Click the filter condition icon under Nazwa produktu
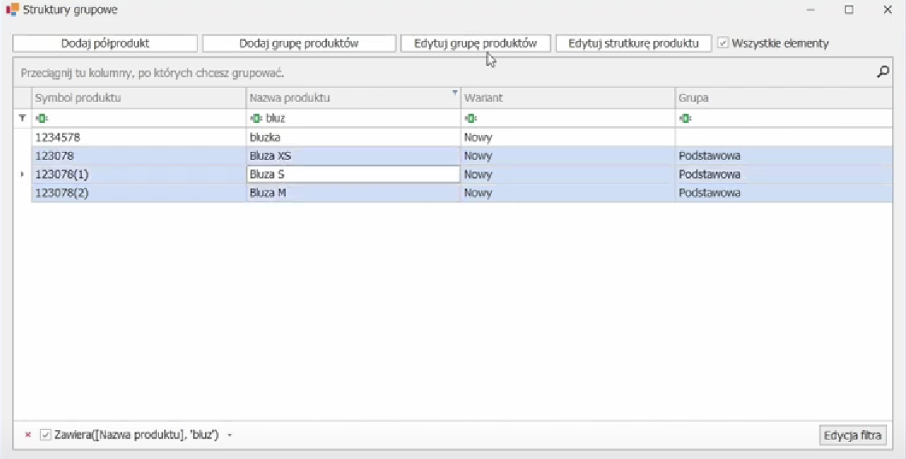Image resolution: width=906 pixels, height=459 pixels. tap(256, 118)
